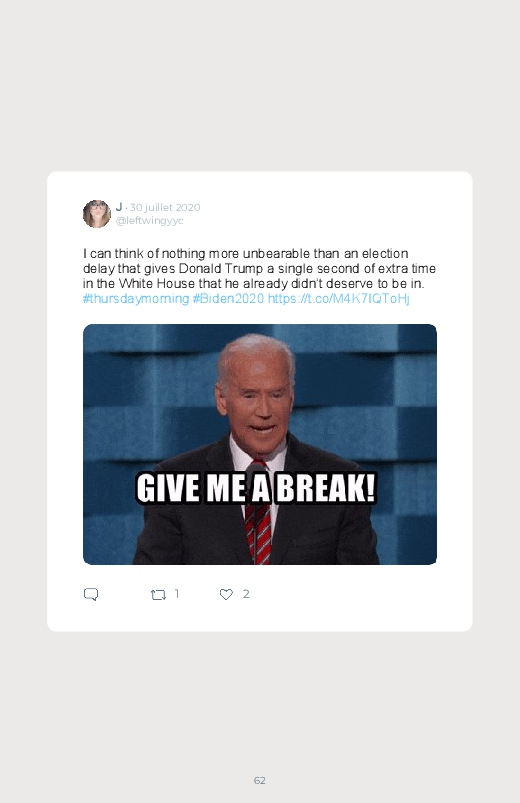The height and width of the screenshot is (803, 520).
Task: Select the page number 62
Action: click(x=260, y=780)
